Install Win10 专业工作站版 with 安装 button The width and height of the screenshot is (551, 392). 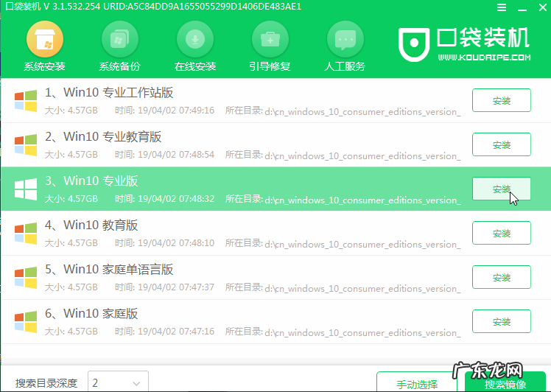point(502,100)
